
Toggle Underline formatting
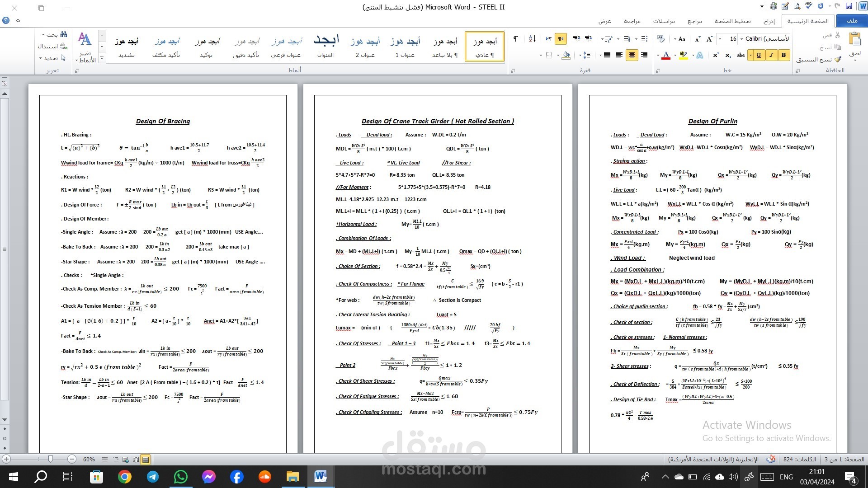759,55
